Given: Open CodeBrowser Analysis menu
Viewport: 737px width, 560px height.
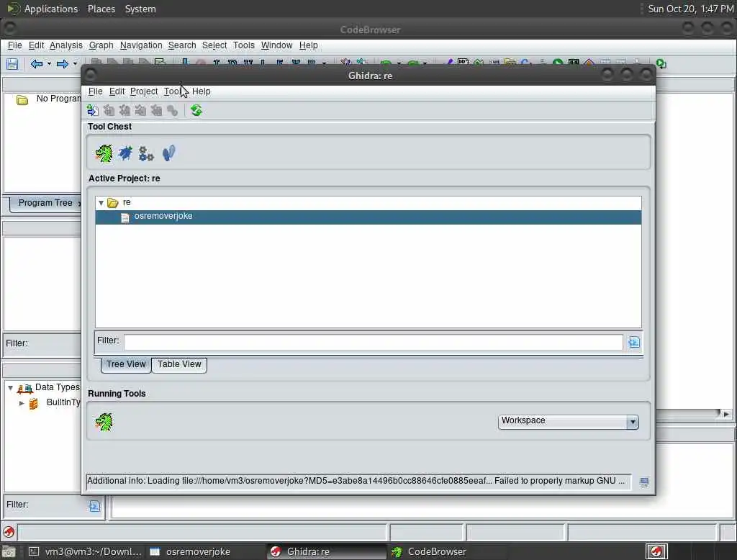Looking at the screenshot, I should point(65,45).
